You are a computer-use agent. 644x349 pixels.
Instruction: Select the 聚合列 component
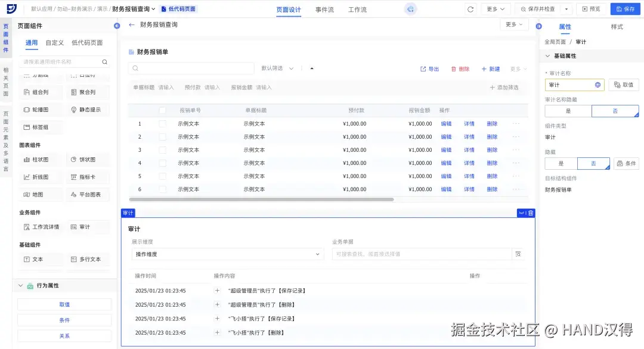[88, 92]
